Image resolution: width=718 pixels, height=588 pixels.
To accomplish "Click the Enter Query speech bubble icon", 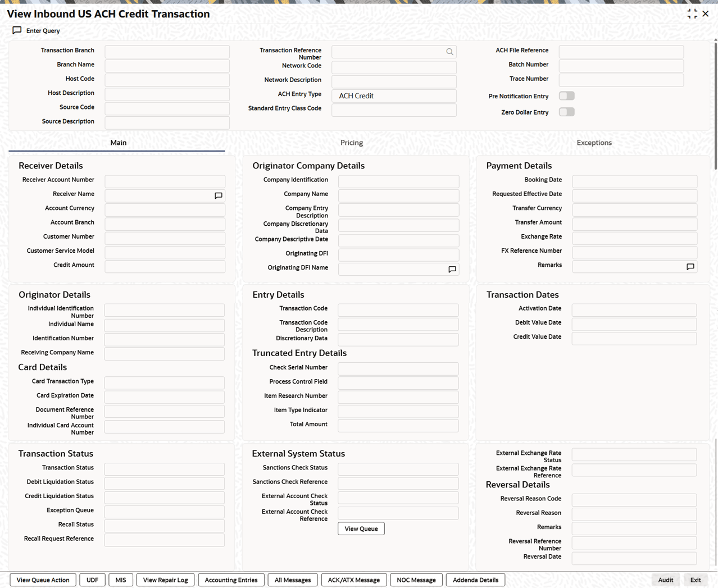I will tap(17, 30).
